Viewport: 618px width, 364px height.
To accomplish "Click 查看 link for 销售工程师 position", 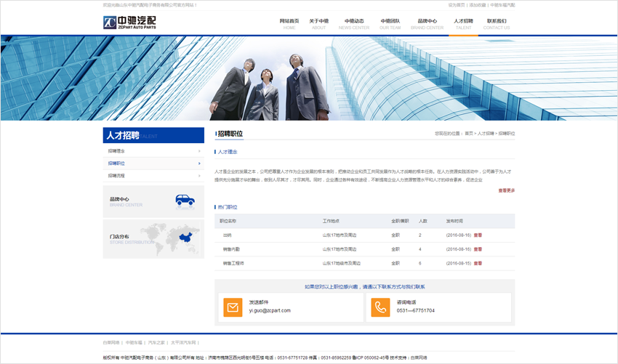I will click(478, 263).
